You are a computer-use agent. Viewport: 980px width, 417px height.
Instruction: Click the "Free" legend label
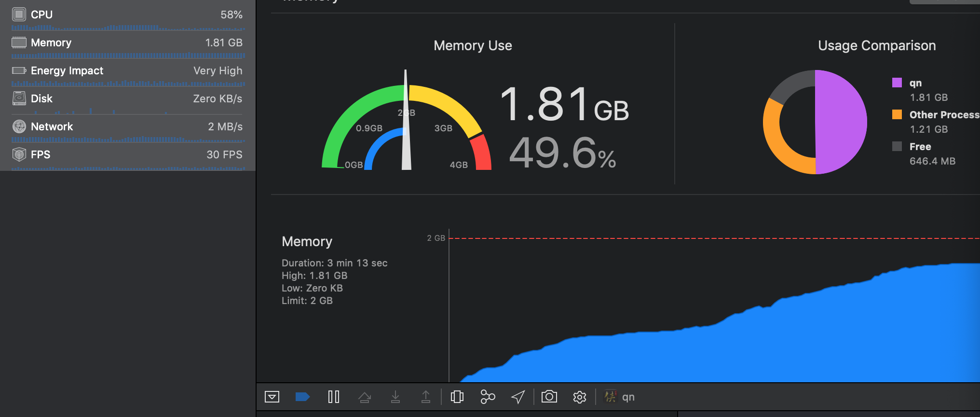(920, 147)
